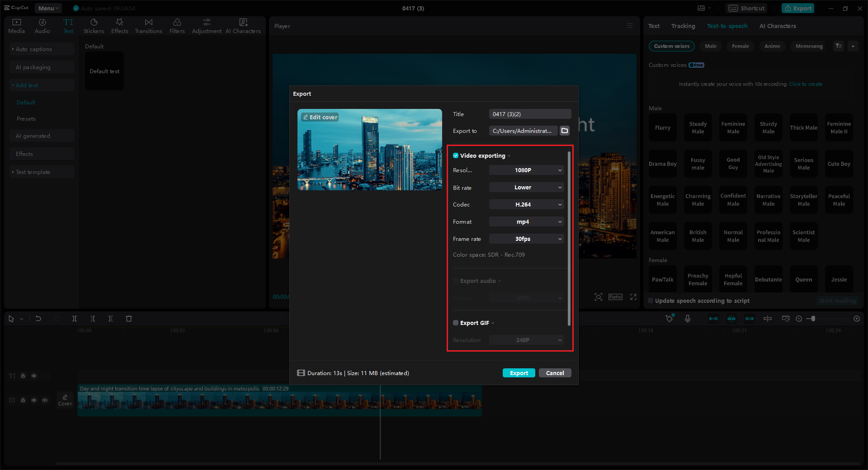This screenshot has height=470, width=868.
Task: Click the split clip icon in timeline toolbar
Action: coord(75,319)
